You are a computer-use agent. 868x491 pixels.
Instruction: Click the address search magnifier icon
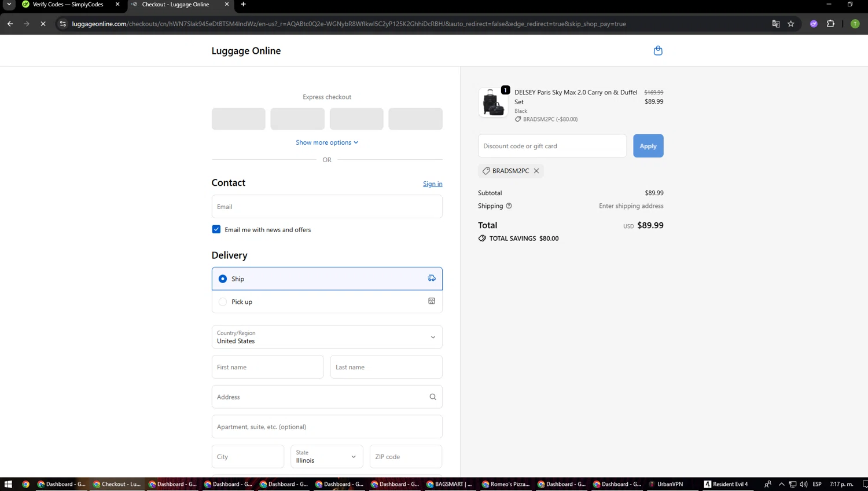tap(433, 397)
